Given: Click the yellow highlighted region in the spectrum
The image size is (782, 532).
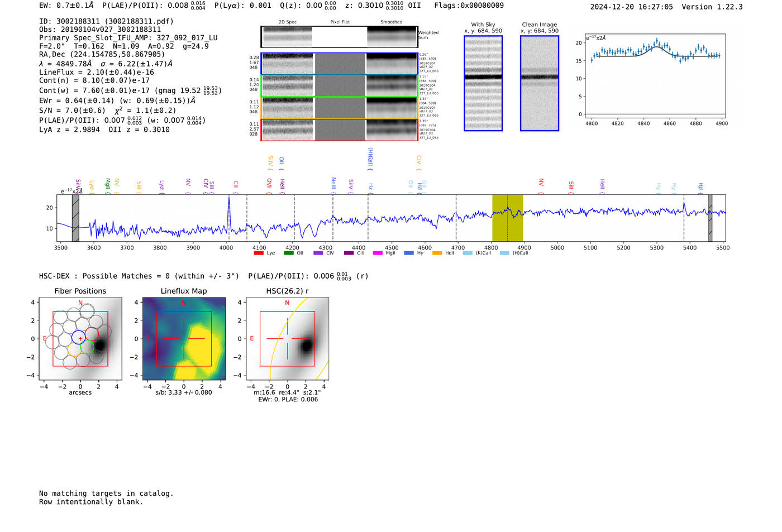Looking at the screenshot, I should pyautogui.click(x=507, y=218).
